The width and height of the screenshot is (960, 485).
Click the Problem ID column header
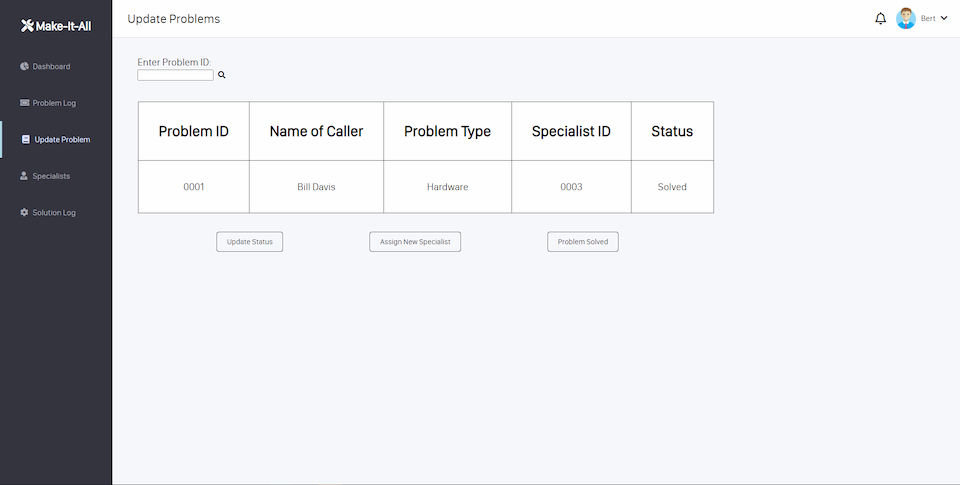click(x=194, y=131)
